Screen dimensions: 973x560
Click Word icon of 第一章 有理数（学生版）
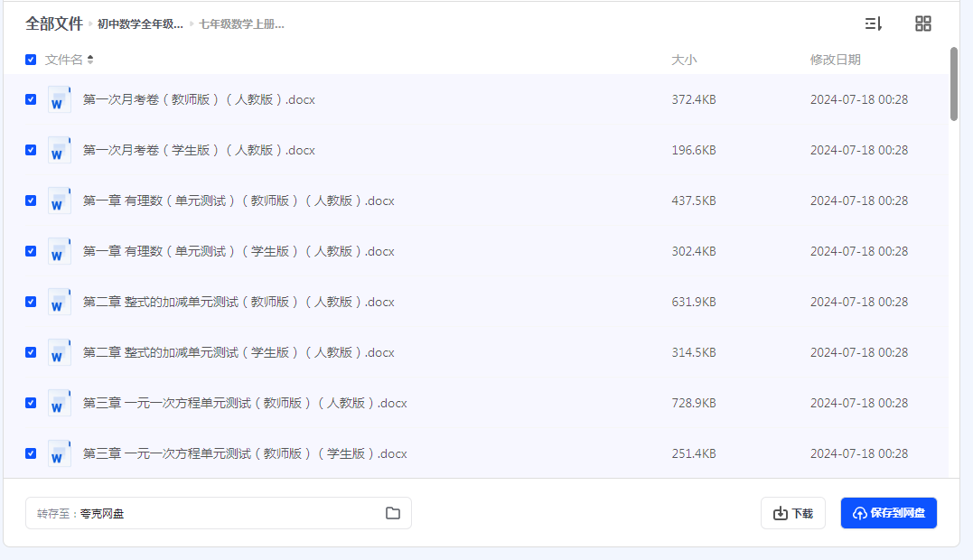click(x=59, y=251)
